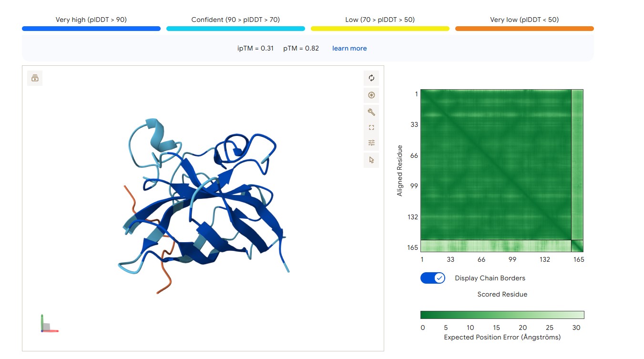Click the Low pLDDT yellow bar
The height and width of the screenshot is (359, 644).
pos(380,29)
